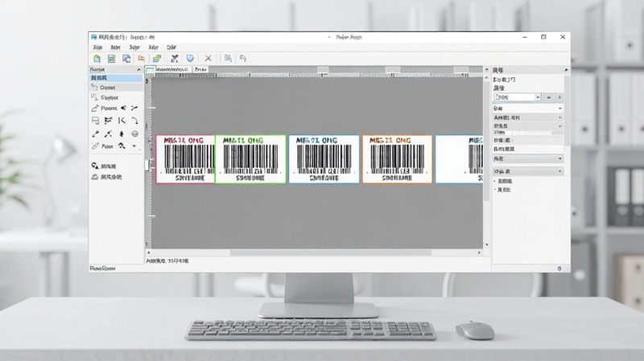Screen dimensions: 644x361
Task: Click the blue and yellow paste document icon
Action: point(228,58)
